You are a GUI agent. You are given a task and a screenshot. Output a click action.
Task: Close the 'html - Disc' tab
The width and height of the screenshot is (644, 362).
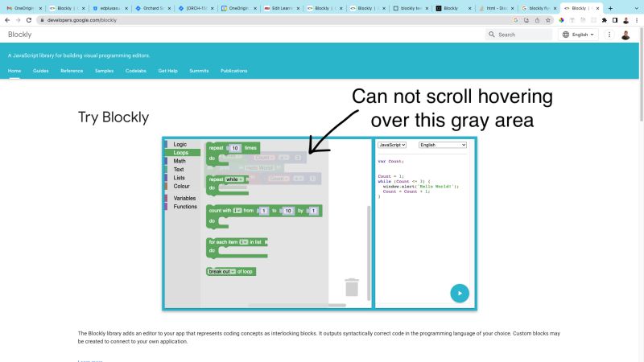click(512, 8)
